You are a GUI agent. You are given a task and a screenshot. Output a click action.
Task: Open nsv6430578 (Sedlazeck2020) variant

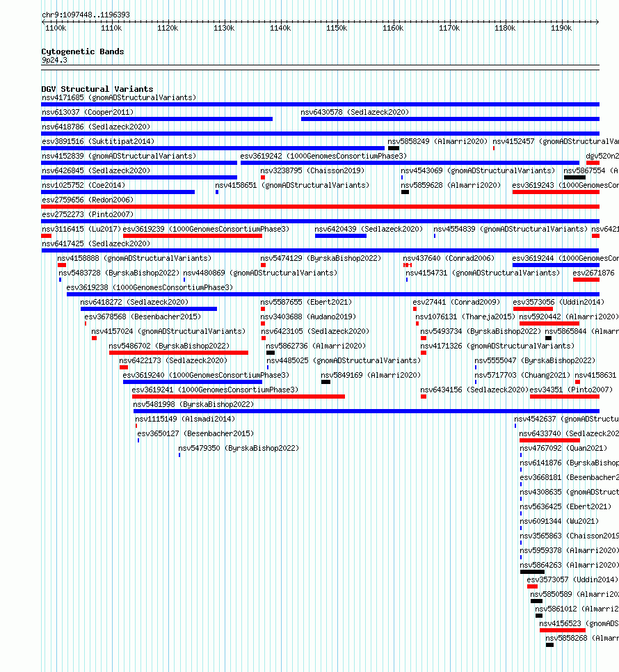pos(355,112)
